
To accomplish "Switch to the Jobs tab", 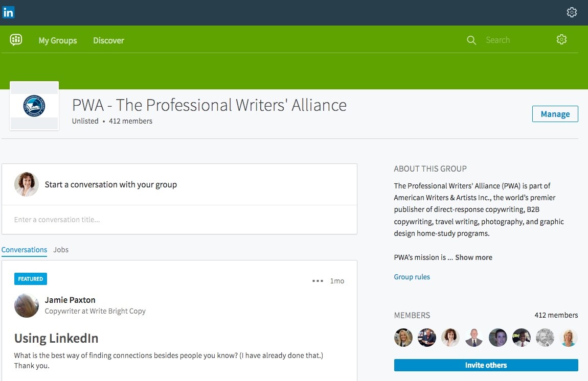I will point(61,250).
